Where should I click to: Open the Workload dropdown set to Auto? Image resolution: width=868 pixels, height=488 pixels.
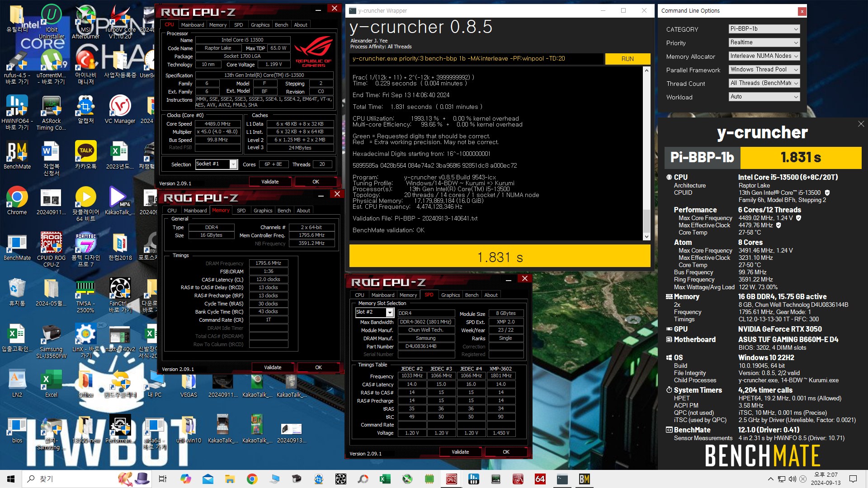pyautogui.click(x=764, y=97)
